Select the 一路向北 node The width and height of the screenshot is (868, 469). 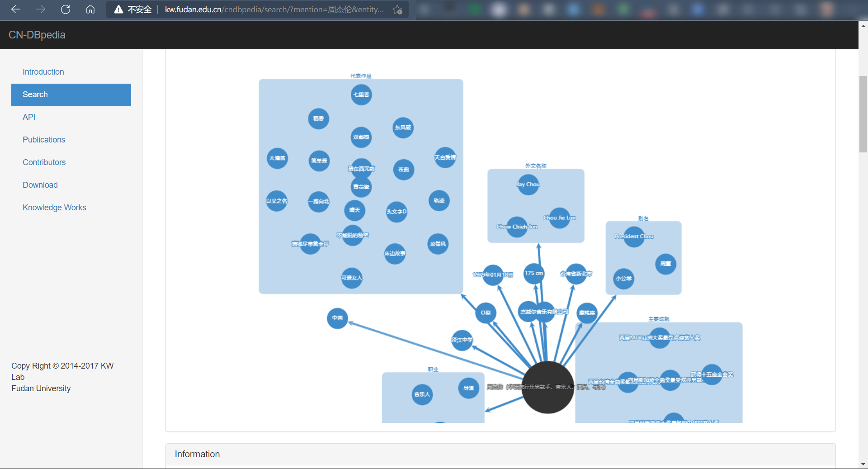pyautogui.click(x=319, y=201)
